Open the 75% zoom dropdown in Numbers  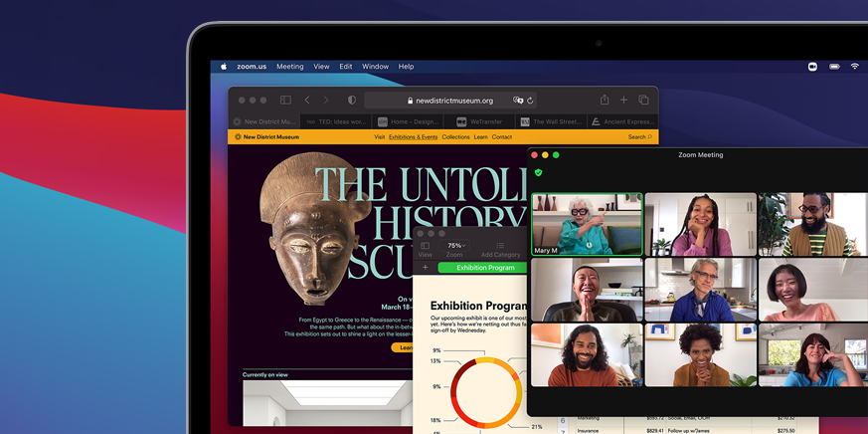point(454,246)
